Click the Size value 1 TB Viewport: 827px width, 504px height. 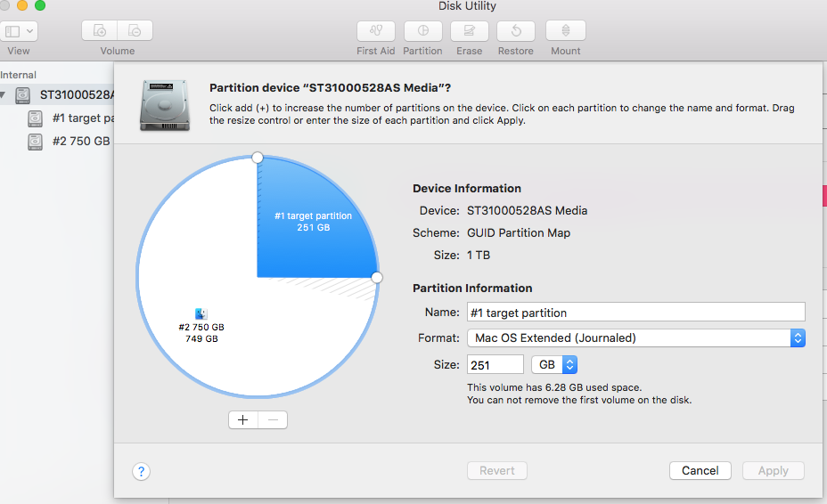[479, 256]
